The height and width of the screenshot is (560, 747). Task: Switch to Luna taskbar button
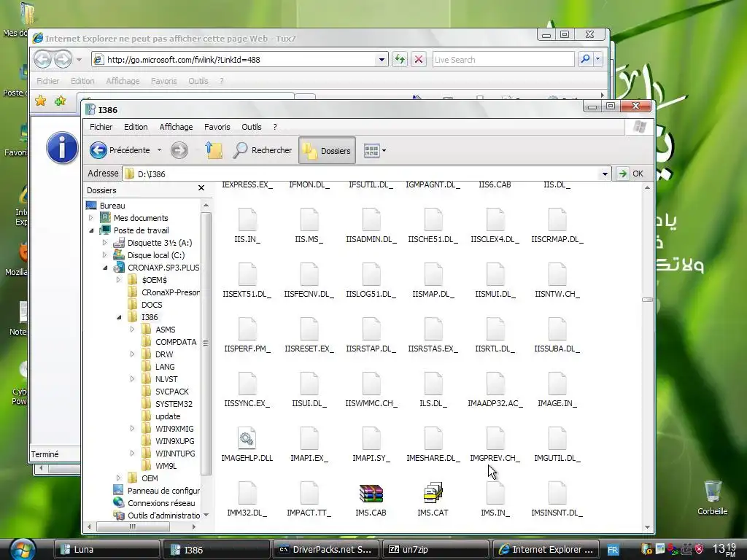click(107, 550)
